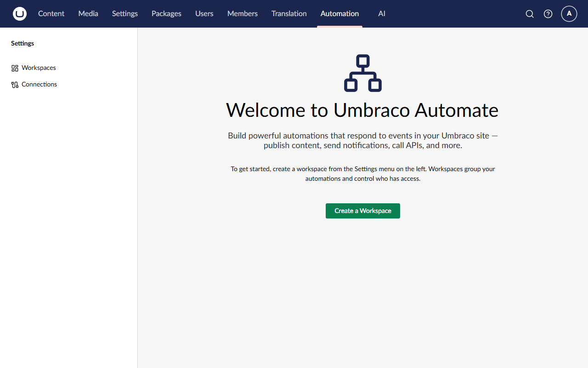This screenshot has height=368, width=588.
Task: Open the user avatar "A" menu
Action: pyautogui.click(x=569, y=14)
